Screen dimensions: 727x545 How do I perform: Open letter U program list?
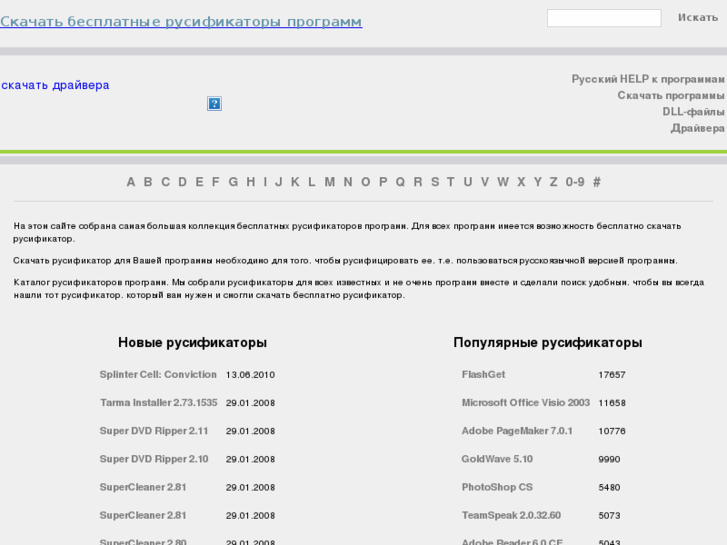point(468,182)
